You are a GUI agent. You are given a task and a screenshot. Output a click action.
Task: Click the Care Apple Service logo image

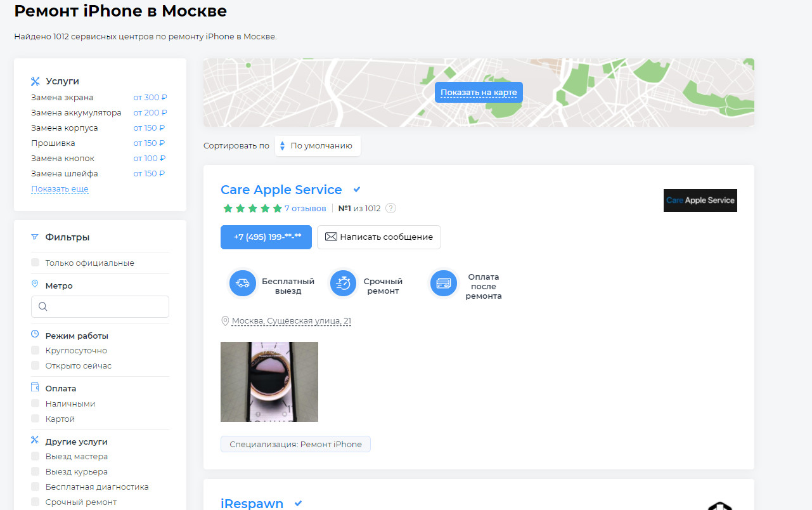(x=700, y=200)
